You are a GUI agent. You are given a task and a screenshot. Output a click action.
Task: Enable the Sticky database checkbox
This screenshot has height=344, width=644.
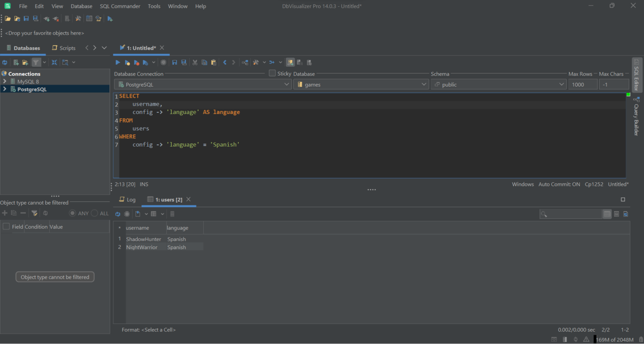(272, 73)
